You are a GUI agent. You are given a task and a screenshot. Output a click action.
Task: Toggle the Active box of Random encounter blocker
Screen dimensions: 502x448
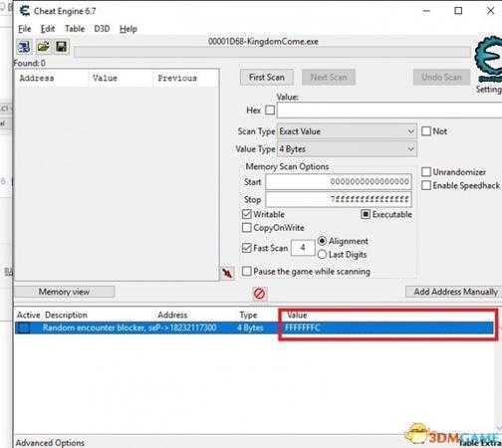pyautogui.click(x=24, y=328)
